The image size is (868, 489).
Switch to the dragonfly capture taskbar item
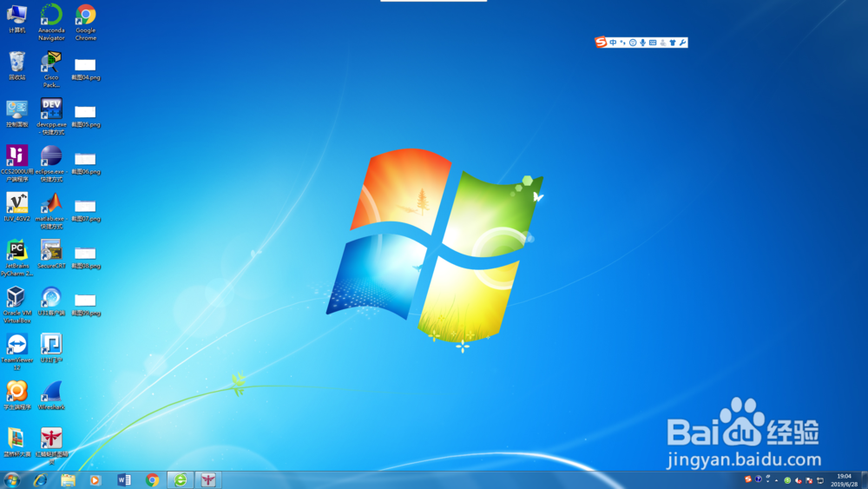(x=208, y=480)
